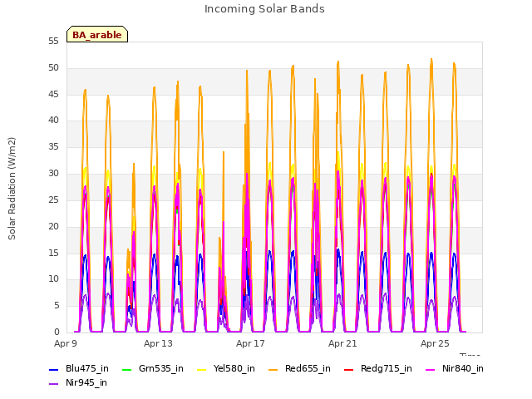The image size is (532, 399).
Task: Toggle the Blu475_in legend series
Action: click(x=79, y=368)
